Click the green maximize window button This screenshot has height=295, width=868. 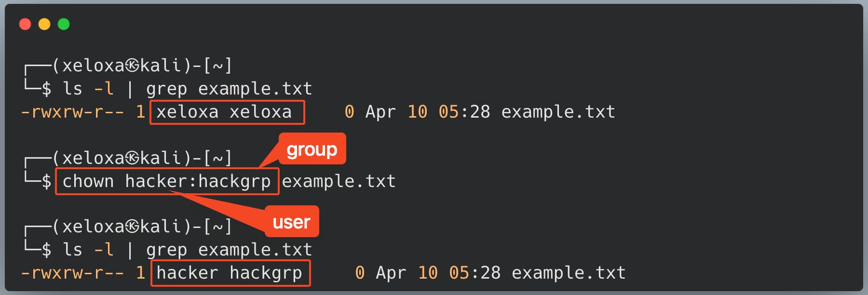click(64, 24)
